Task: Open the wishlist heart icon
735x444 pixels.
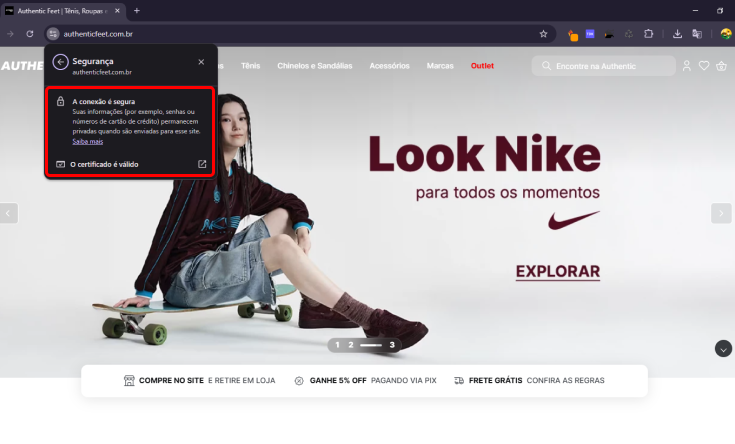Action: click(x=704, y=66)
